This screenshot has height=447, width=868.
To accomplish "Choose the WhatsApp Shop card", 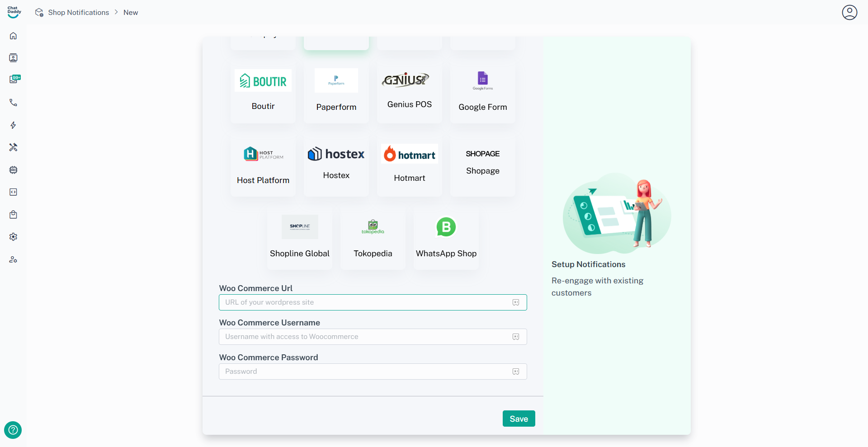I will [446, 239].
